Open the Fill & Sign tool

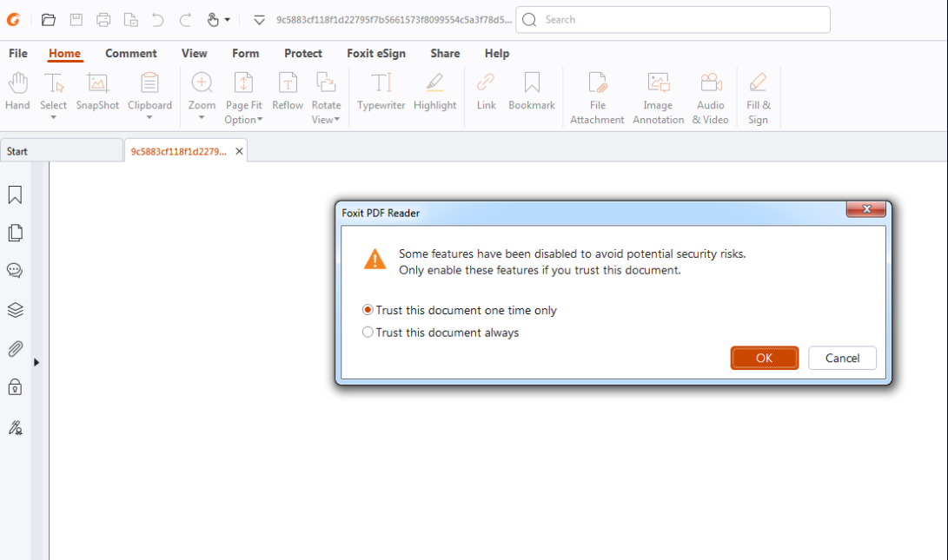tap(759, 98)
